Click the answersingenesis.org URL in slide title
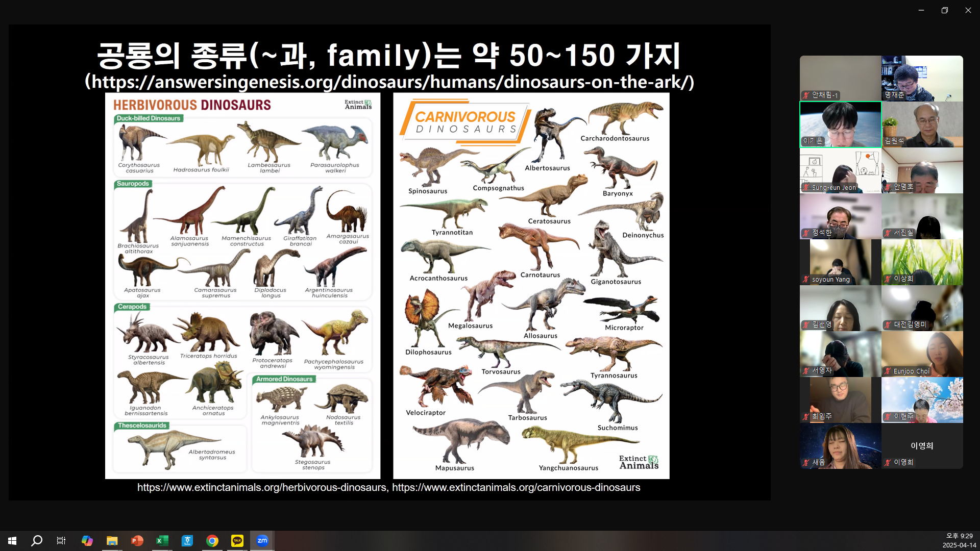This screenshot has width=980, height=551. pyautogui.click(x=389, y=82)
